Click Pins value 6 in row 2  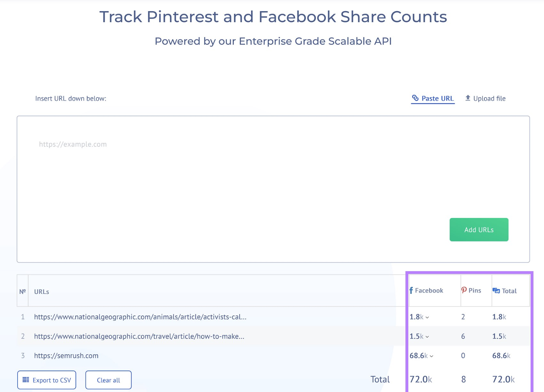click(x=463, y=336)
